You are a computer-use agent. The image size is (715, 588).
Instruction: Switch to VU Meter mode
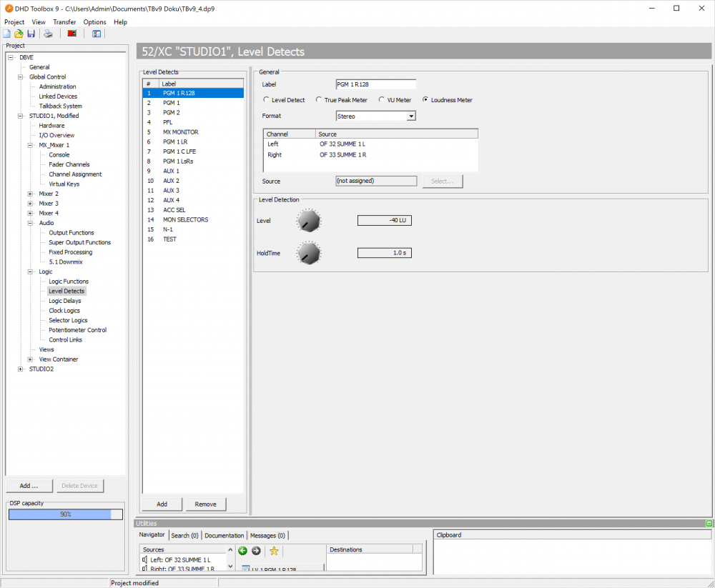(383, 99)
